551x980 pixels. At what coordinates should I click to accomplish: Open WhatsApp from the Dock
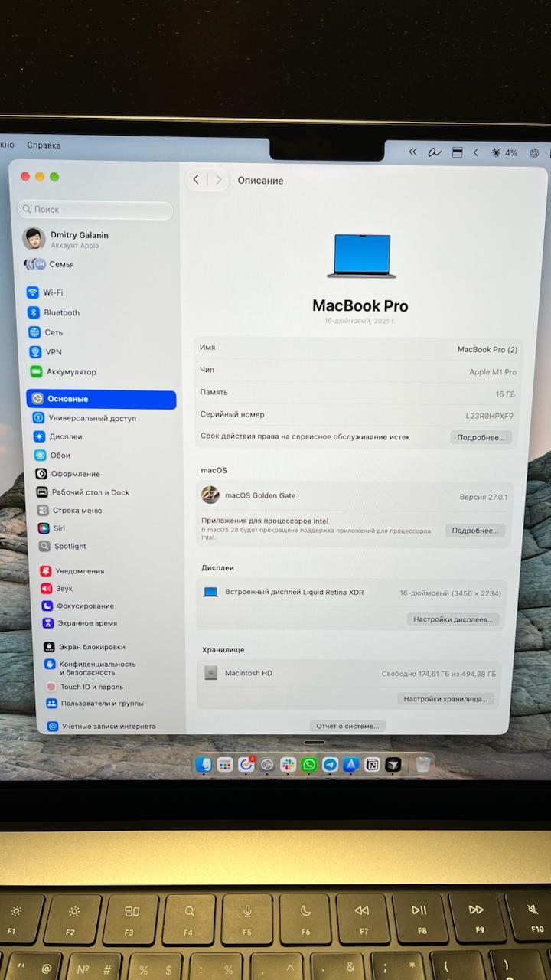(x=309, y=764)
